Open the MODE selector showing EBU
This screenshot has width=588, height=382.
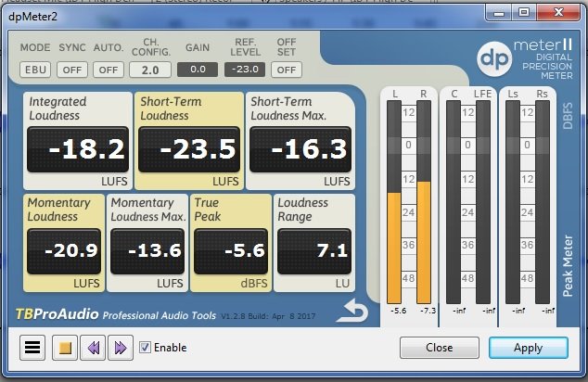point(34,69)
